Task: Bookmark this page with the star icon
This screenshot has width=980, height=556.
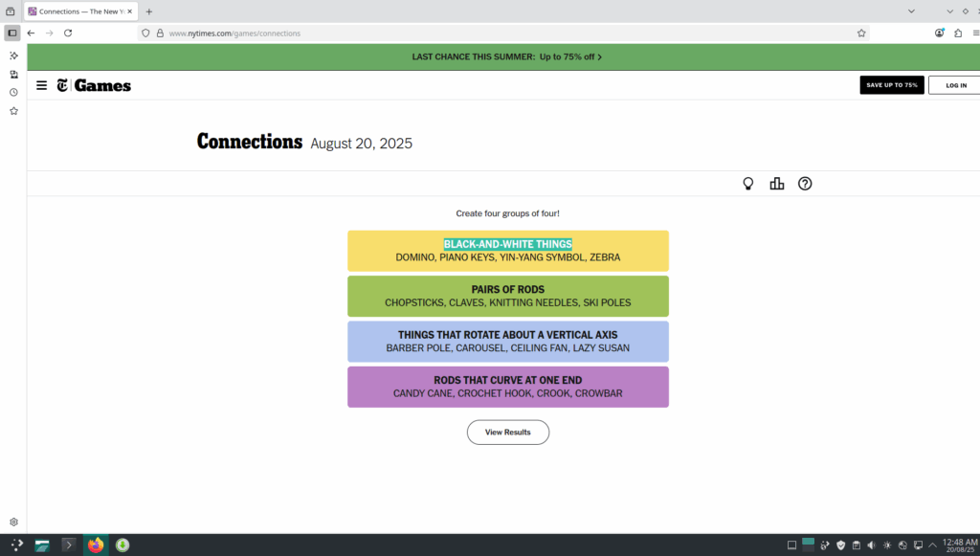Action: (861, 33)
